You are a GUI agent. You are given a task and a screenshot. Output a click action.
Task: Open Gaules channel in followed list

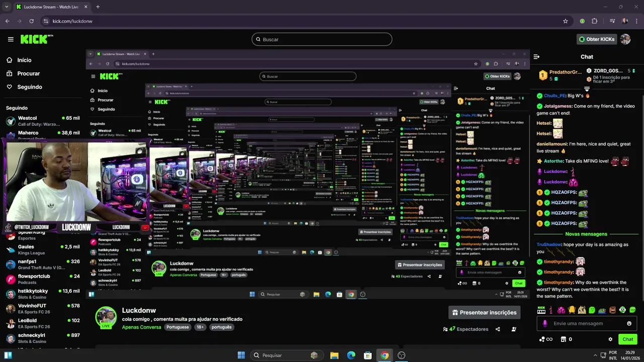pos(43,250)
